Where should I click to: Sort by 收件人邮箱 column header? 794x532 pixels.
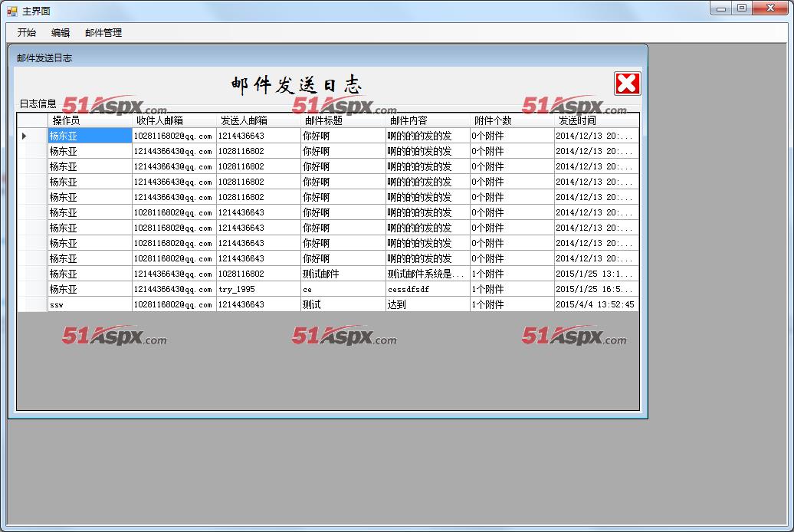(x=174, y=120)
